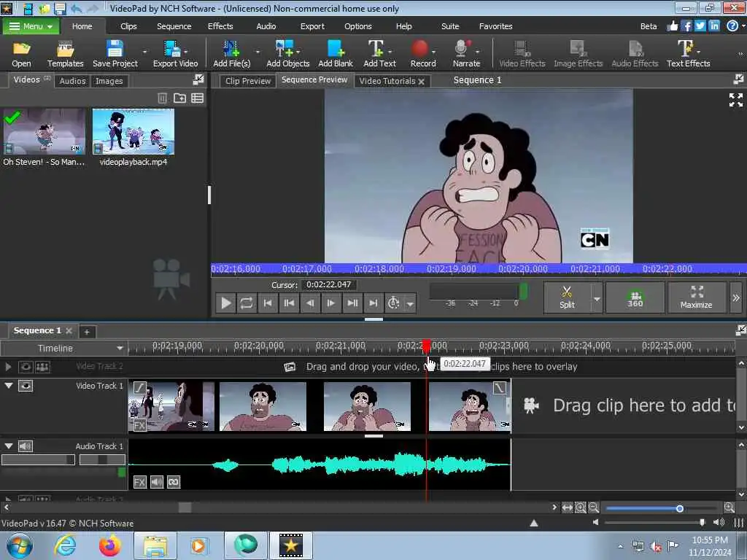Expand more preview tools chevron
Viewport: 747px width, 560px height.
pyautogui.click(x=736, y=298)
